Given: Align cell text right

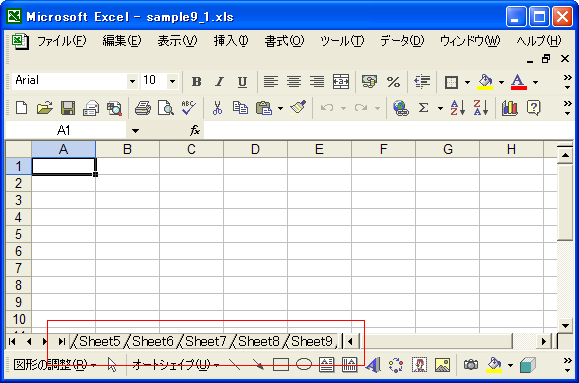Looking at the screenshot, I should [x=317, y=82].
